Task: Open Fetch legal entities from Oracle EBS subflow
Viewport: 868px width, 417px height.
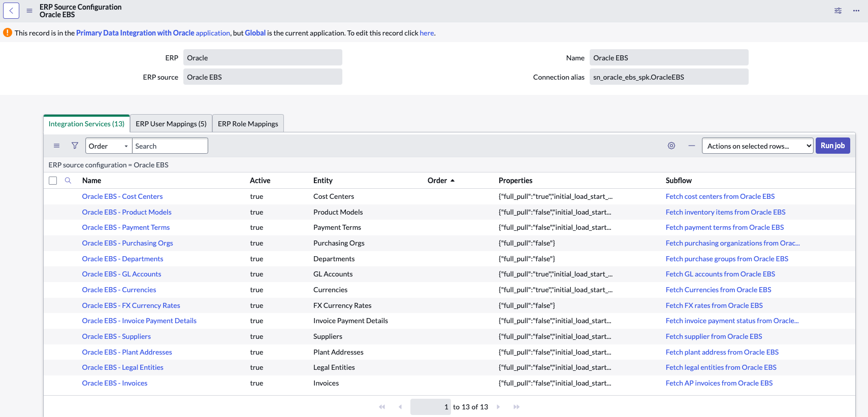Action: pos(721,367)
